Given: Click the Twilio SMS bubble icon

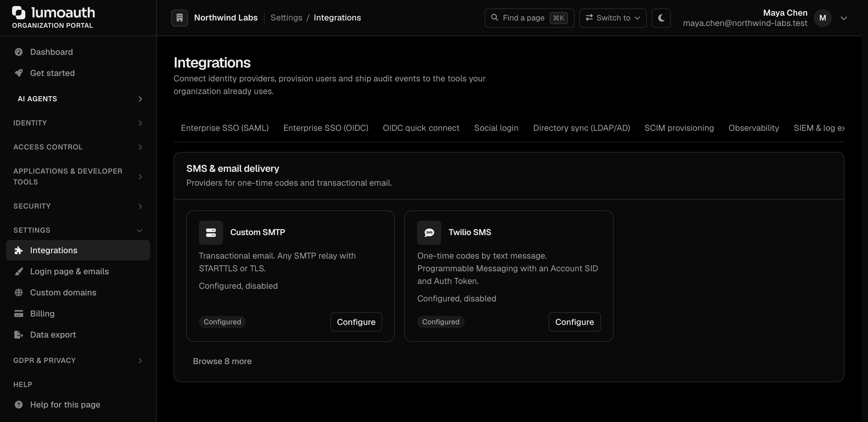Looking at the screenshot, I should [x=429, y=233].
